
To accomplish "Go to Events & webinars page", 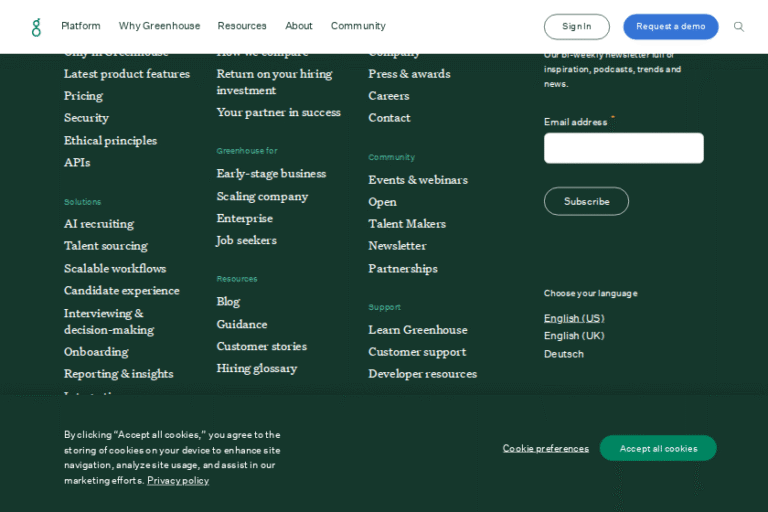I will click(417, 180).
